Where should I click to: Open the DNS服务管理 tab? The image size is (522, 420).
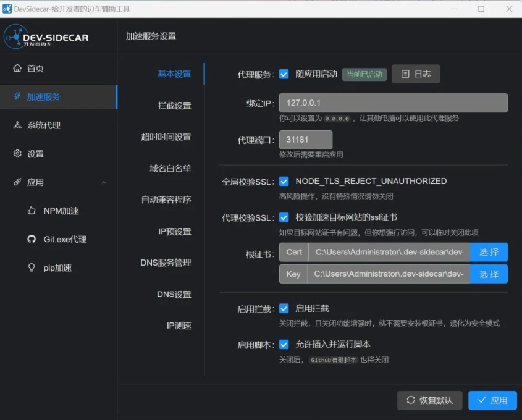coord(166,262)
